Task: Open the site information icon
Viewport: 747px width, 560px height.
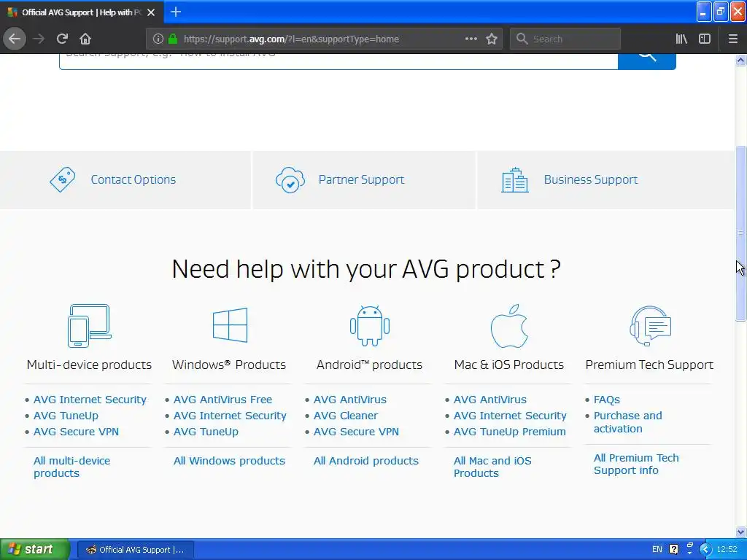Action: tap(158, 39)
